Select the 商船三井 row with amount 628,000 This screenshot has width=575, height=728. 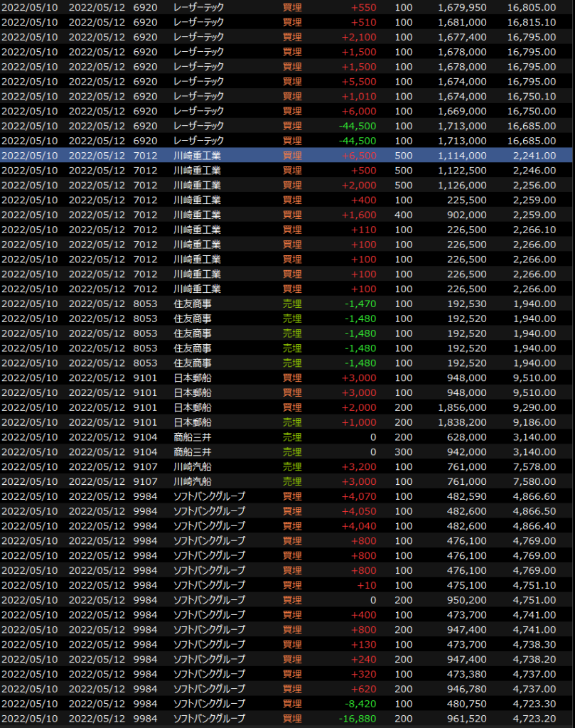point(284,437)
